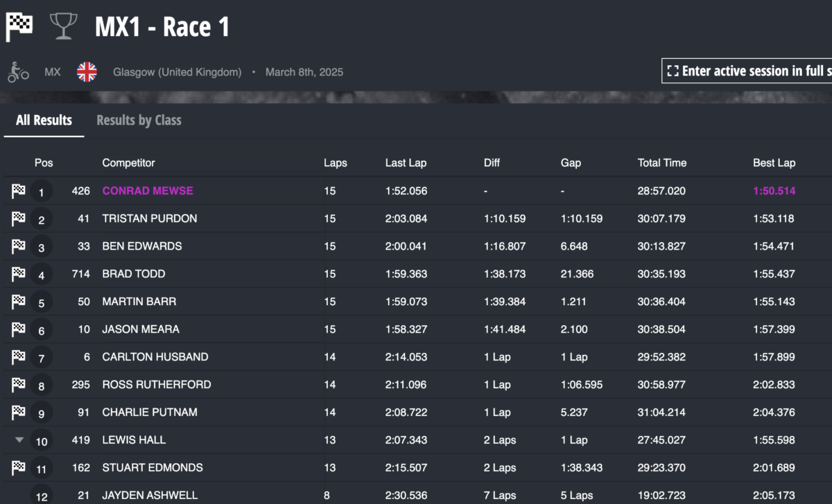
Task: Switch to the All Results tab
Action: pos(44,120)
